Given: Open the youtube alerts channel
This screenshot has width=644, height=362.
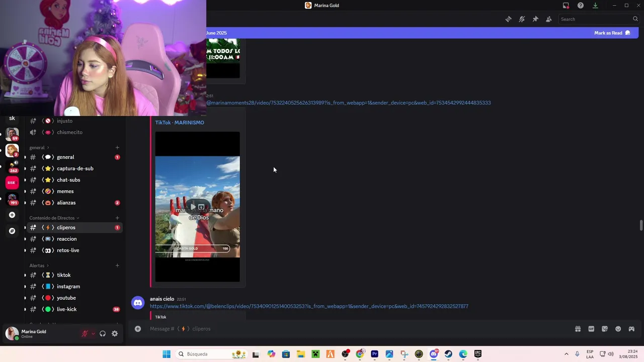Looking at the screenshot, I should click(74, 298).
